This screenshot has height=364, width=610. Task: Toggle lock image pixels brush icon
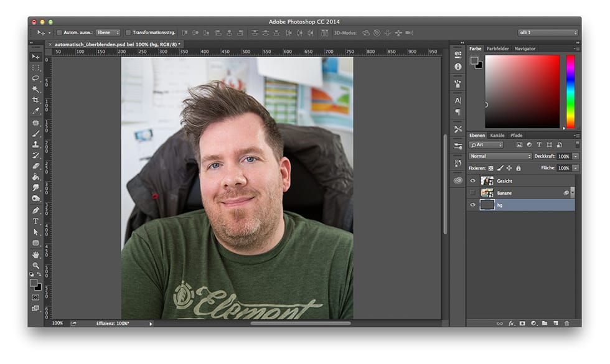(500, 169)
